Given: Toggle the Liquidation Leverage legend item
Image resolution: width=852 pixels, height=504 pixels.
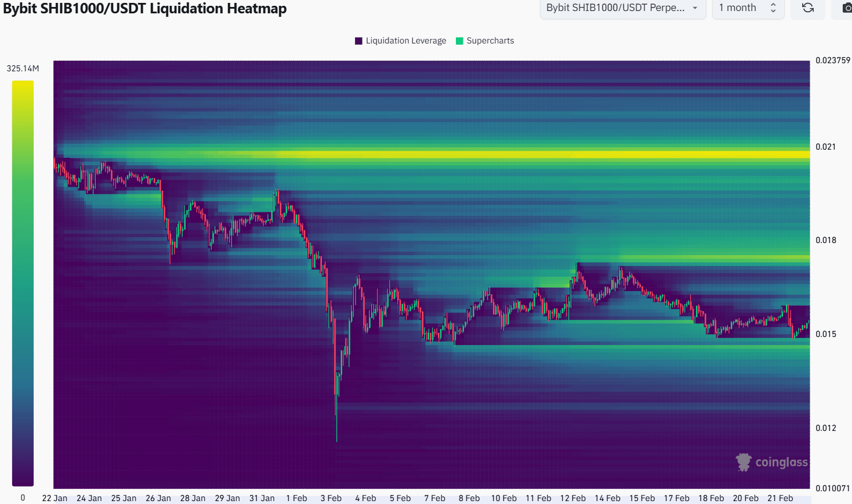Looking at the screenshot, I should tap(400, 41).
